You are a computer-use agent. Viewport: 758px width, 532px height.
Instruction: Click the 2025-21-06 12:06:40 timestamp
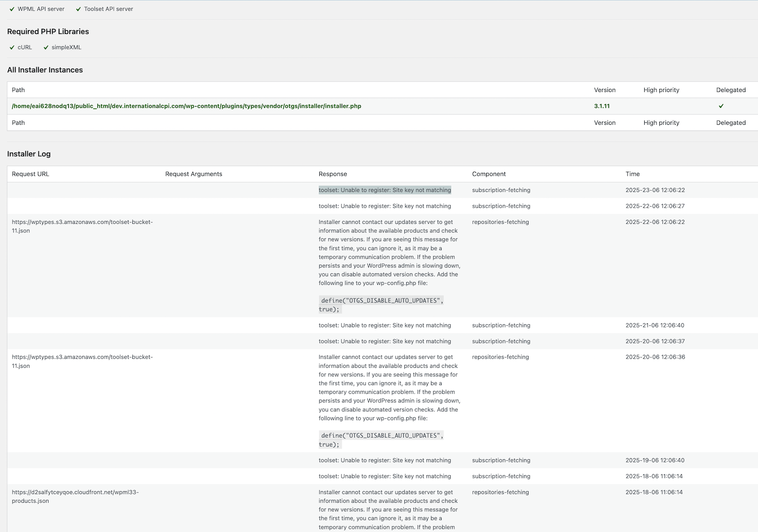tap(655, 325)
